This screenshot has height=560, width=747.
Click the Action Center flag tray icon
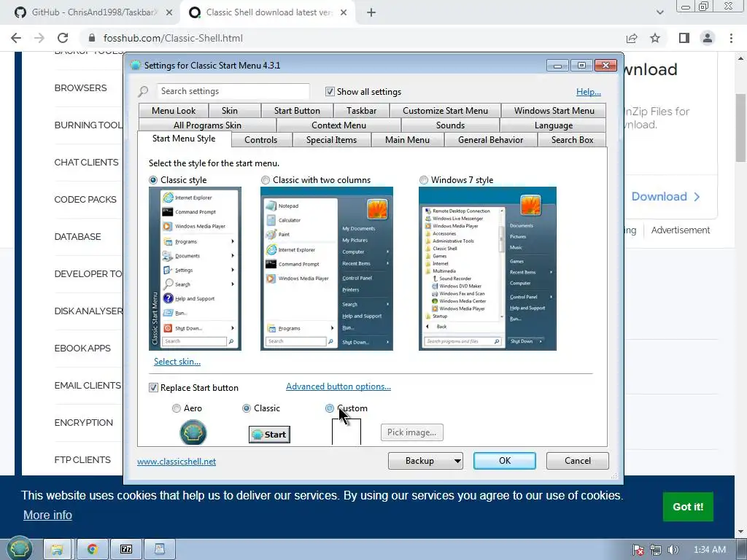pos(638,550)
